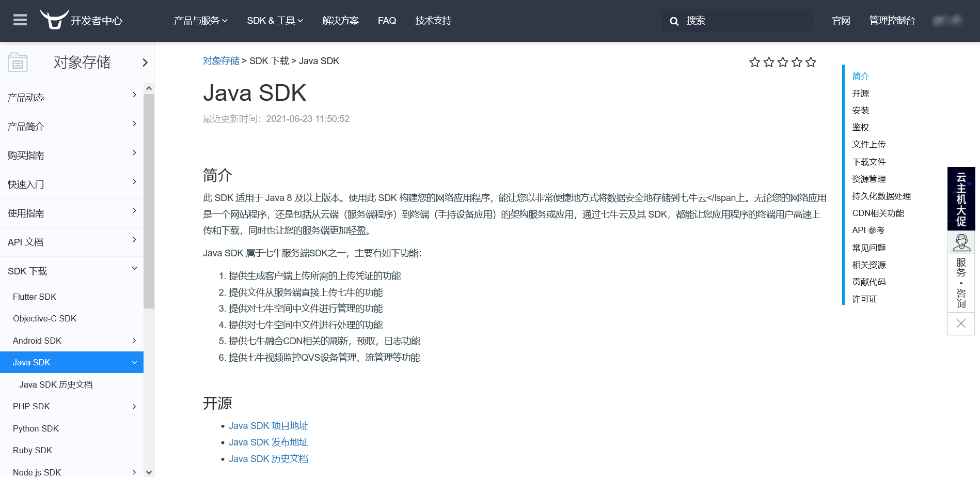Click the blurred user account avatar
Viewport: 980px width, 477px height.
[947, 20]
